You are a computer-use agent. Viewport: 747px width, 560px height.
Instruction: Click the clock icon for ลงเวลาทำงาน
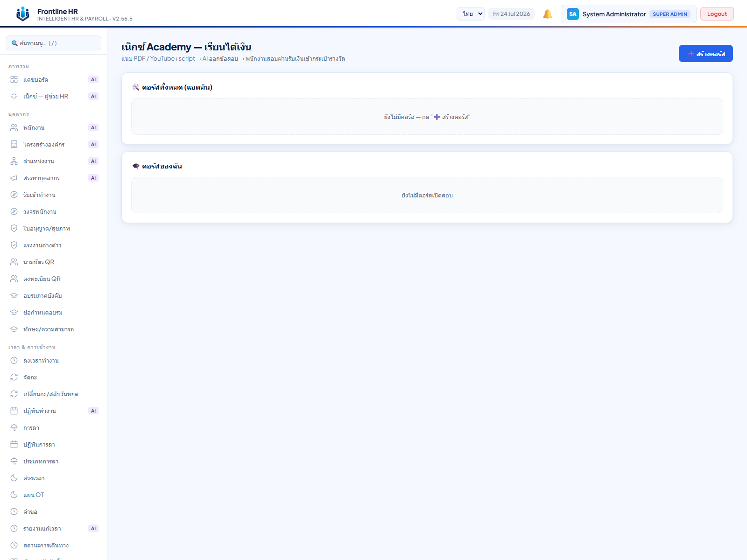click(x=14, y=360)
